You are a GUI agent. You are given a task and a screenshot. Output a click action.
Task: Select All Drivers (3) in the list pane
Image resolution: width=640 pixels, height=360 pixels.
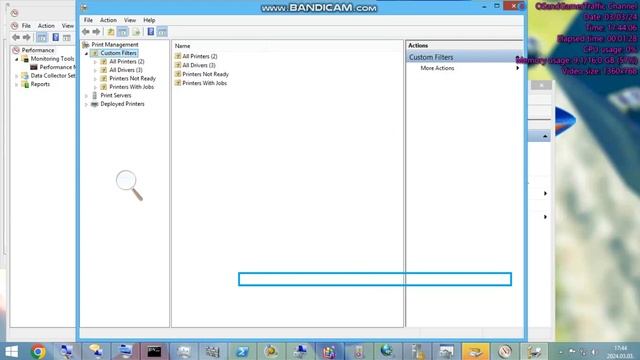point(199,65)
